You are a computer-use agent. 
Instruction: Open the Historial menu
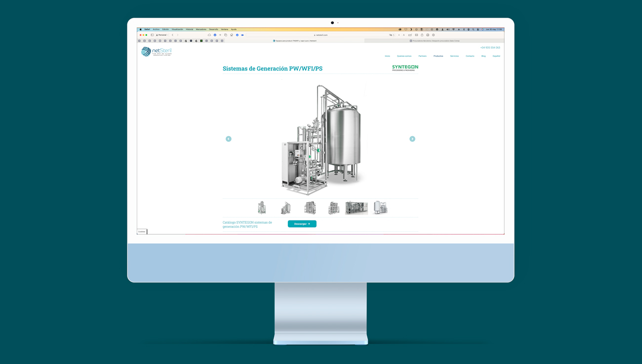click(189, 29)
